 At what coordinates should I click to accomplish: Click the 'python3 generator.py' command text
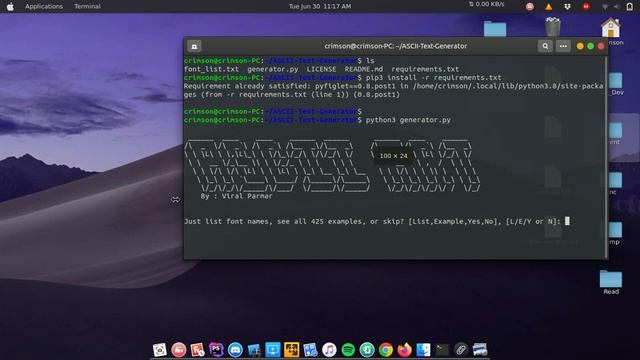point(408,120)
